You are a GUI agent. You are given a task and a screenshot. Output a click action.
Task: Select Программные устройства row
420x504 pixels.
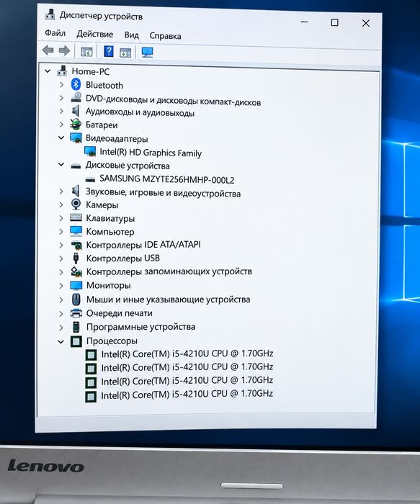pyautogui.click(x=141, y=327)
